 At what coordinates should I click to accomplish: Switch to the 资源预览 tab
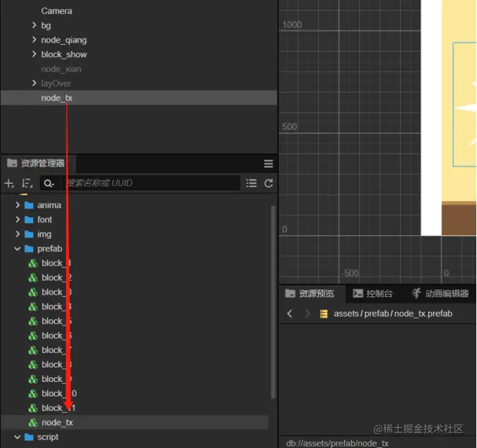tap(312, 293)
